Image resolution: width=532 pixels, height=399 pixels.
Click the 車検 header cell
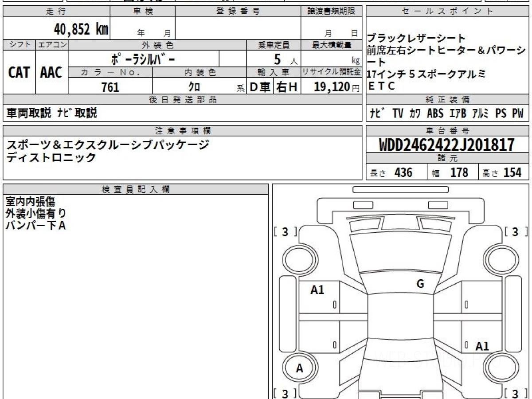tap(143, 12)
